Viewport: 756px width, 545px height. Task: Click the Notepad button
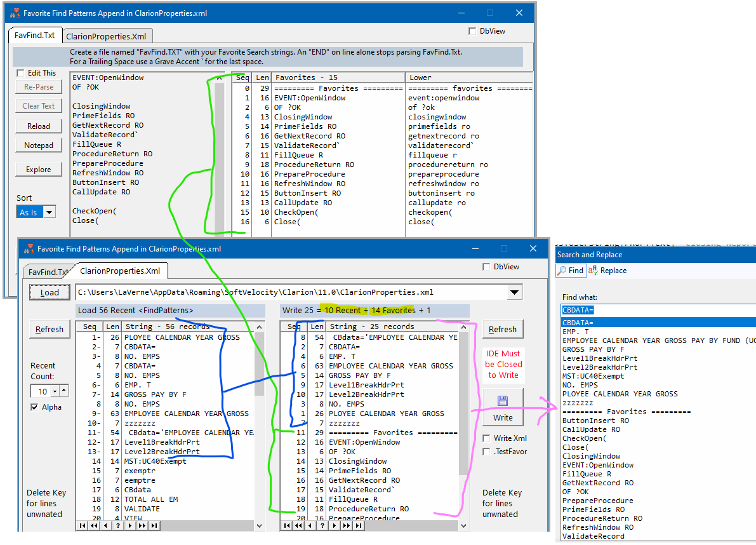point(39,145)
